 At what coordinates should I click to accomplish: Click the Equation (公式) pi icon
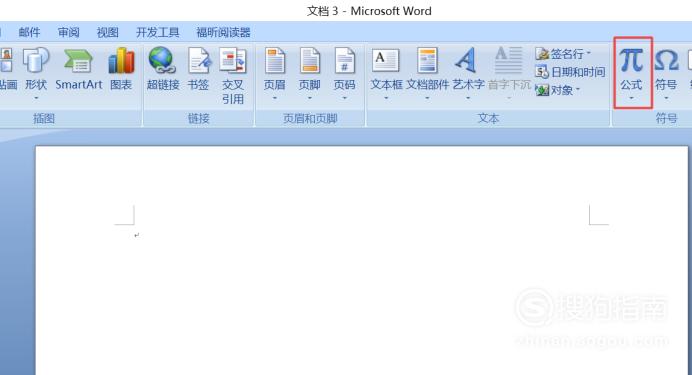(631, 60)
